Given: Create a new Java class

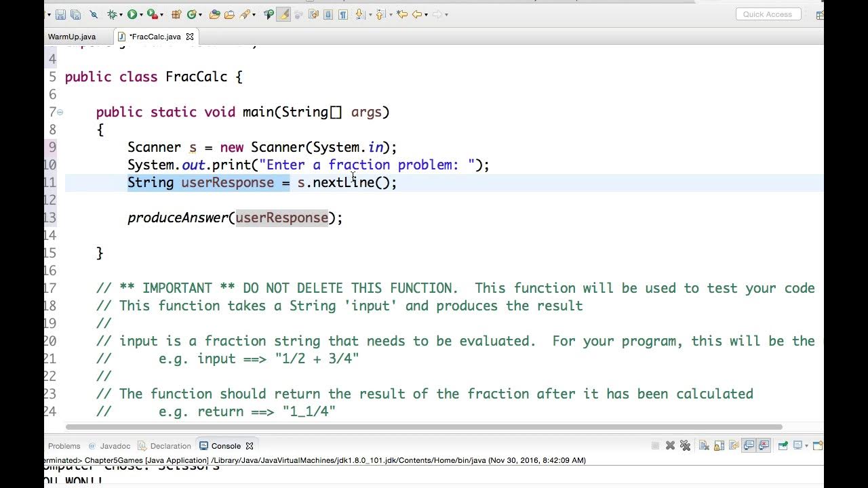Looking at the screenshot, I should coord(191,14).
